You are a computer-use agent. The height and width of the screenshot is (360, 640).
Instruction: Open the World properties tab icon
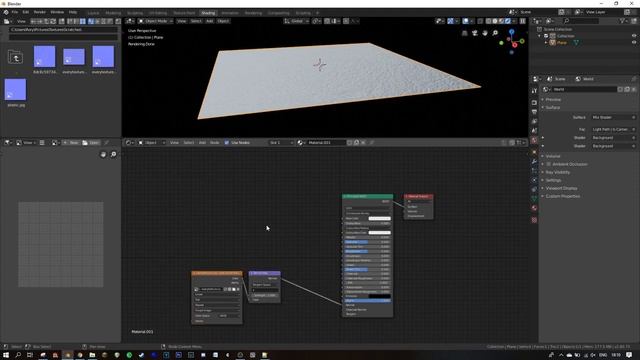(x=534, y=140)
